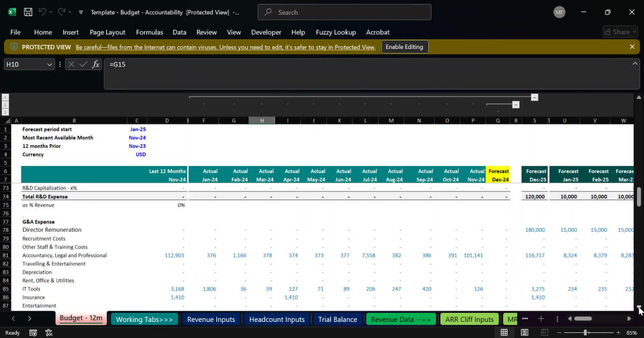644x338 pixels.
Task: Click the Insert Function fx icon
Action: pyautogui.click(x=96, y=64)
